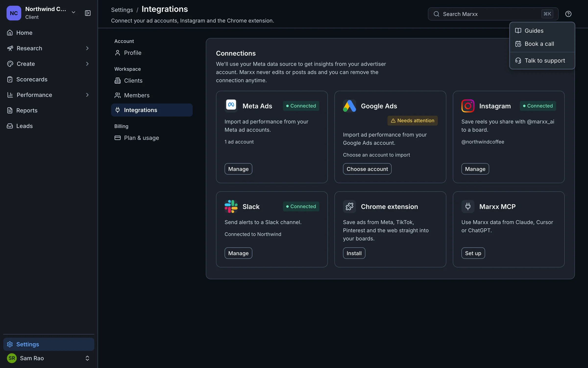This screenshot has width=588, height=368.
Task: Click the search magnifier icon
Action: click(436, 14)
